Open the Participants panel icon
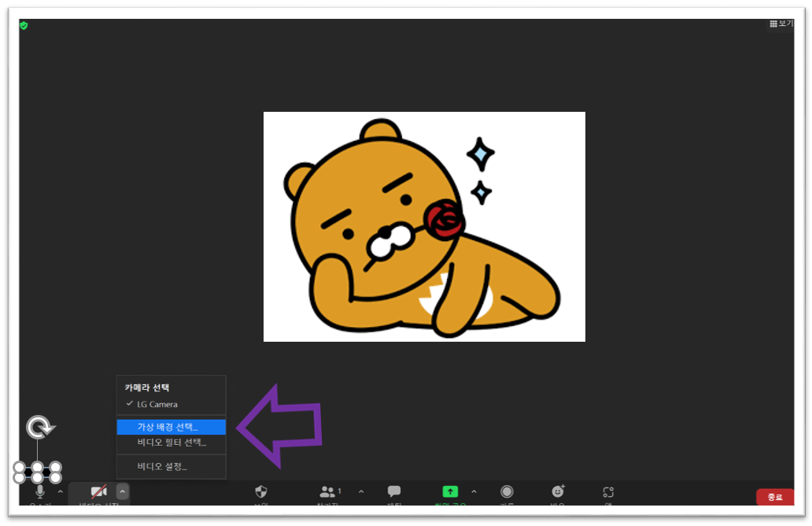This screenshot has height=526, width=812. pyautogui.click(x=327, y=491)
